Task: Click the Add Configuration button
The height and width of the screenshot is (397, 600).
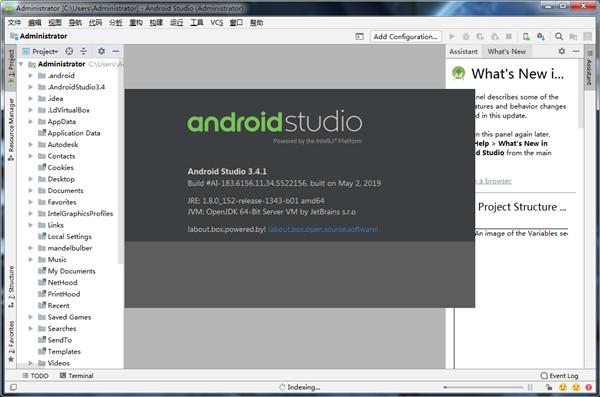Action: pos(406,36)
